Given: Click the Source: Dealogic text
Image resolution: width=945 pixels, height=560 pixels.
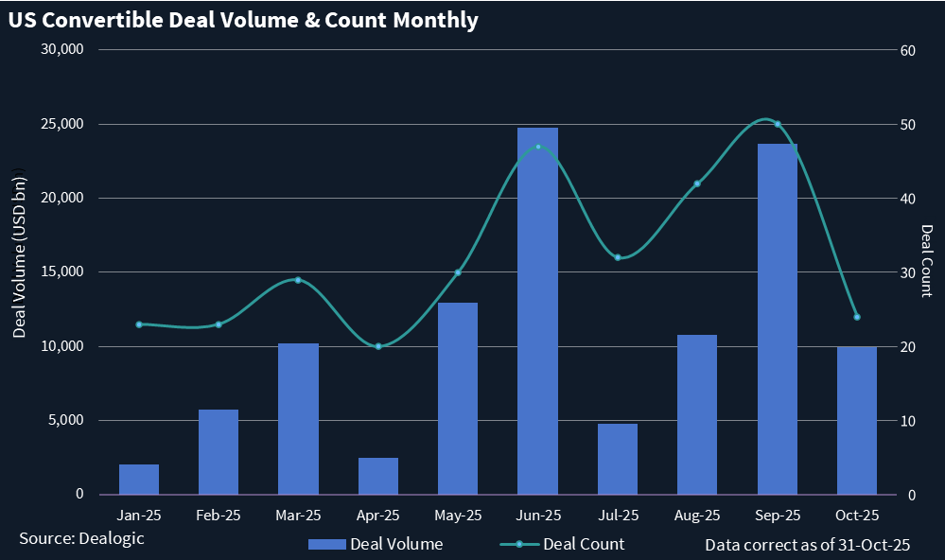Looking at the screenshot, I should click(82, 537).
